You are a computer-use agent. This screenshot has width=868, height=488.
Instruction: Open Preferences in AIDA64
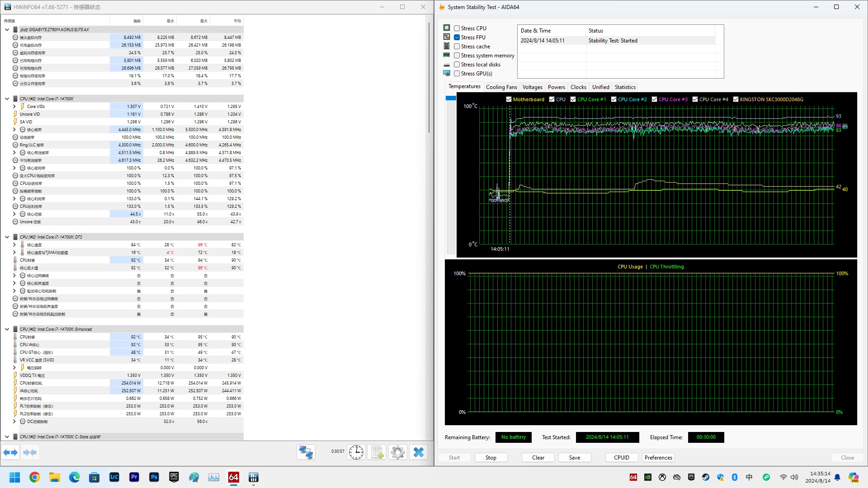click(x=658, y=458)
